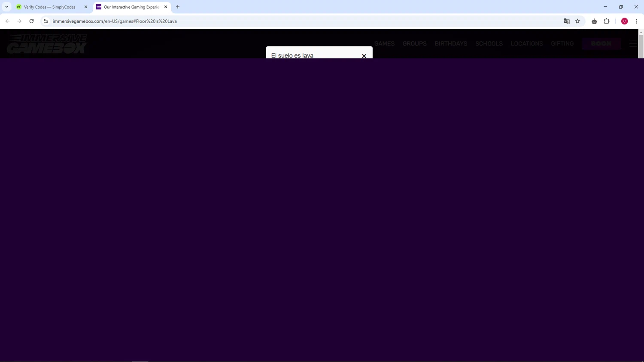Click the page vertical scrollbar thumb
644x362 pixels.
[641, 46]
